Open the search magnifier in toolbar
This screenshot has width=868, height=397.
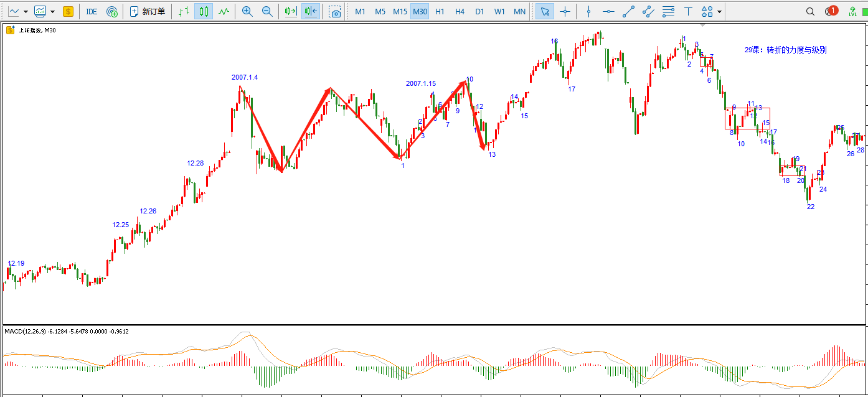click(x=810, y=11)
